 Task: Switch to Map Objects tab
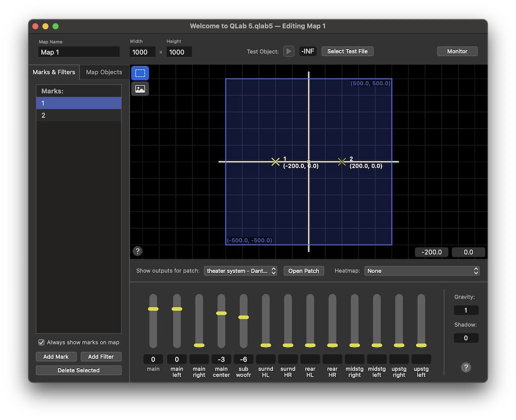[x=104, y=72]
